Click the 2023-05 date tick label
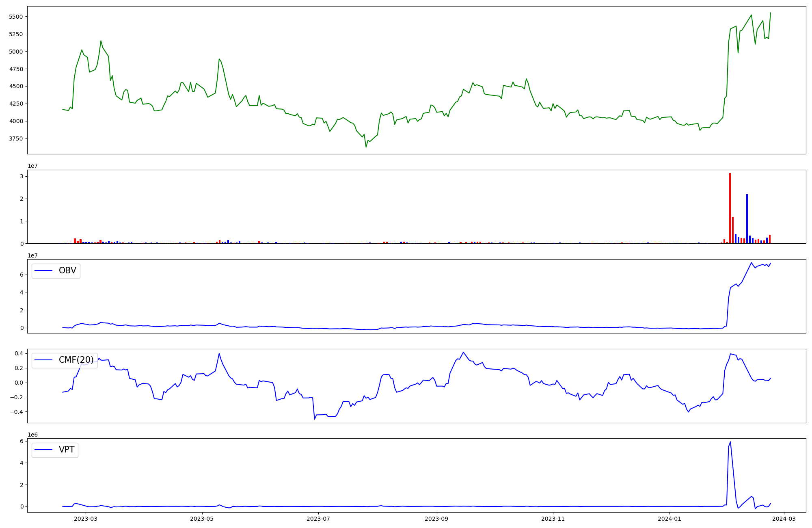The image size is (812, 528). [x=201, y=519]
